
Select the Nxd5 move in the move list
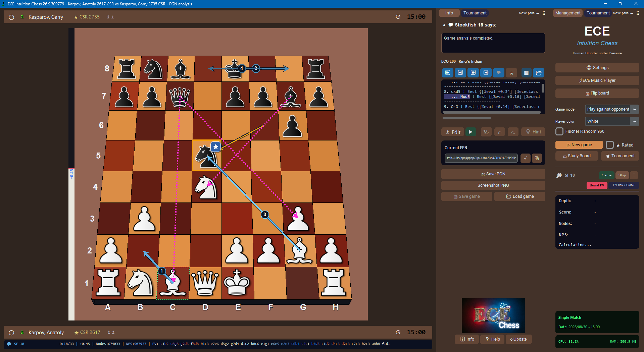pos(465,97)
